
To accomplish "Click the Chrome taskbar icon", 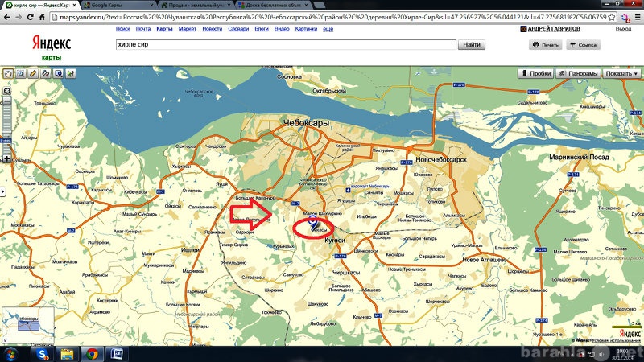I will pyautogui.click(x=92, y=354).
